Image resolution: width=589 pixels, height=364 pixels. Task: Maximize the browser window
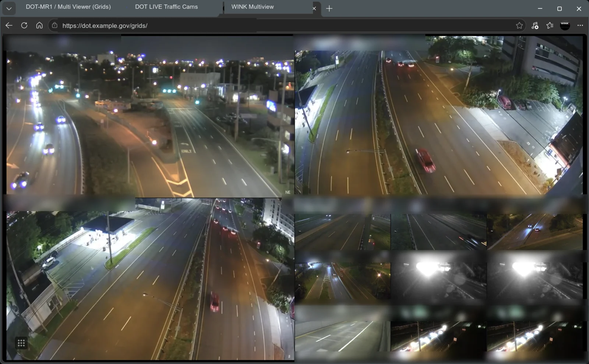coord(560,8)
